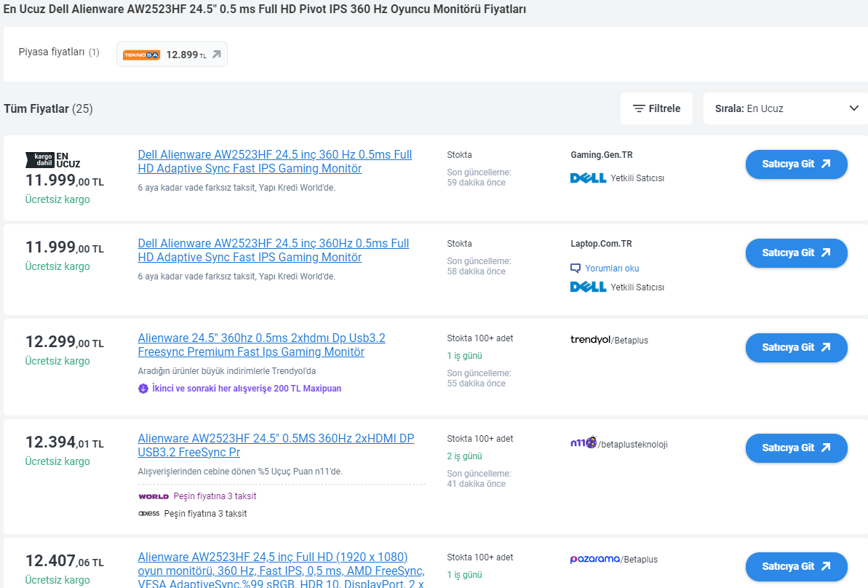The width and height of the screenshot is (868, 588).
Task: Click the Piyasa fiyatları label
Action: pos(52,52)
